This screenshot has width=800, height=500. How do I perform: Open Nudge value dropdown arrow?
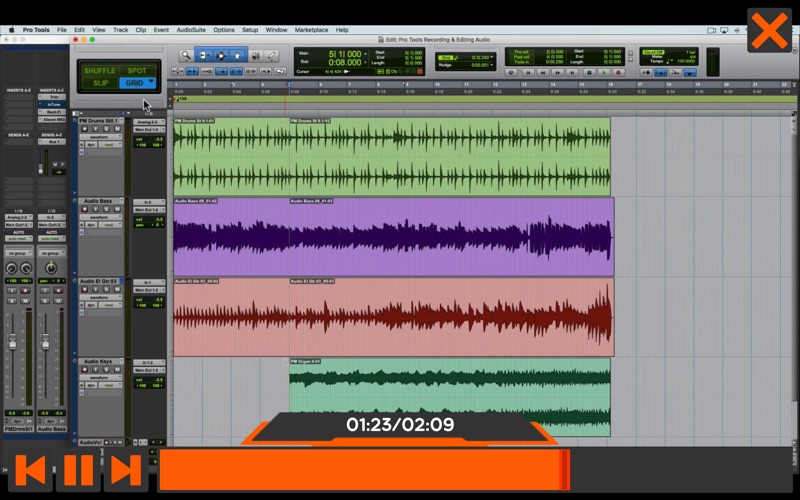pyautogui.click(x=491, y=65)
